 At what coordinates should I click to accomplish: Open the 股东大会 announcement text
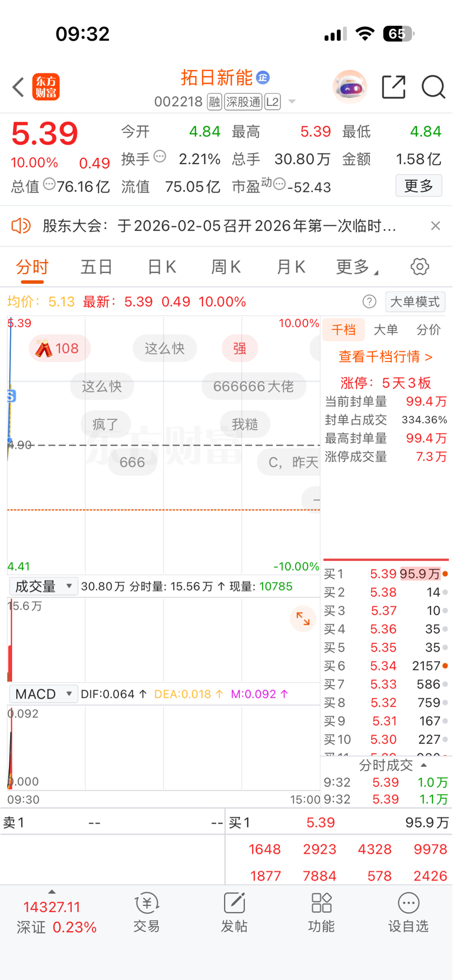pyautogui.click(x=219, y=225)
